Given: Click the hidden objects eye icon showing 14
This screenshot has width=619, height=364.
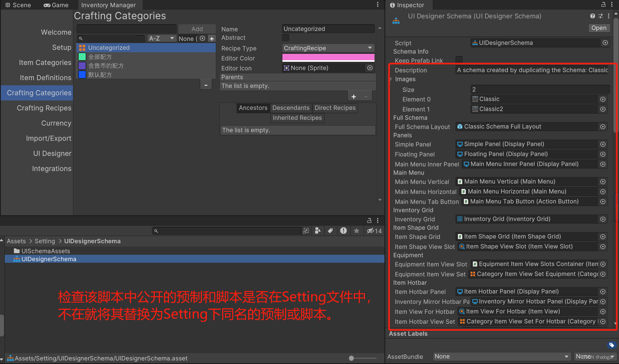Looking at the screenshot, I should click(x=371, y=230).
